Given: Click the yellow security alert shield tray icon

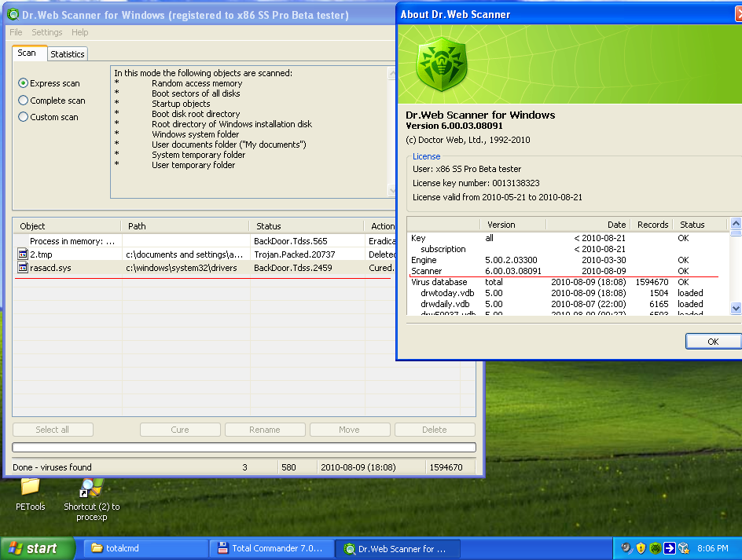Looking at the screenshot, I should click(x=641, y=547).
